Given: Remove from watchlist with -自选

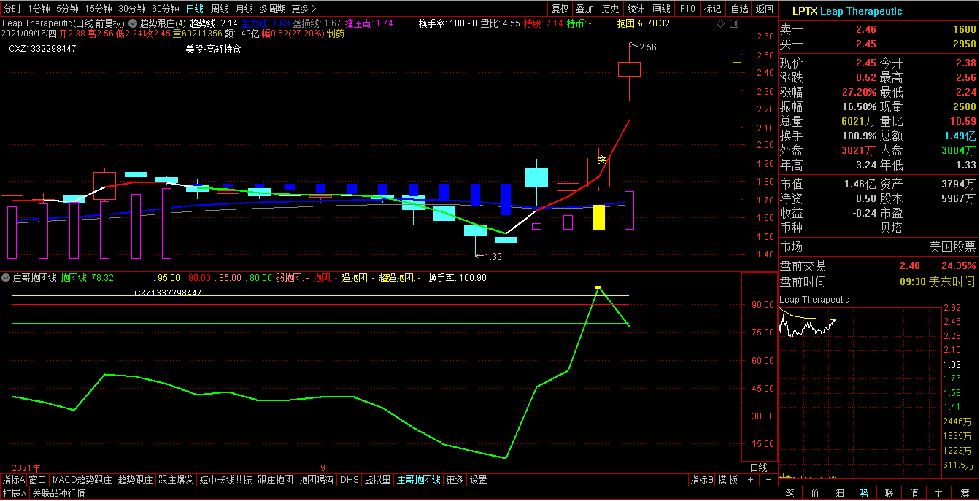Looking at the screenshot, I should pos(738,9).
